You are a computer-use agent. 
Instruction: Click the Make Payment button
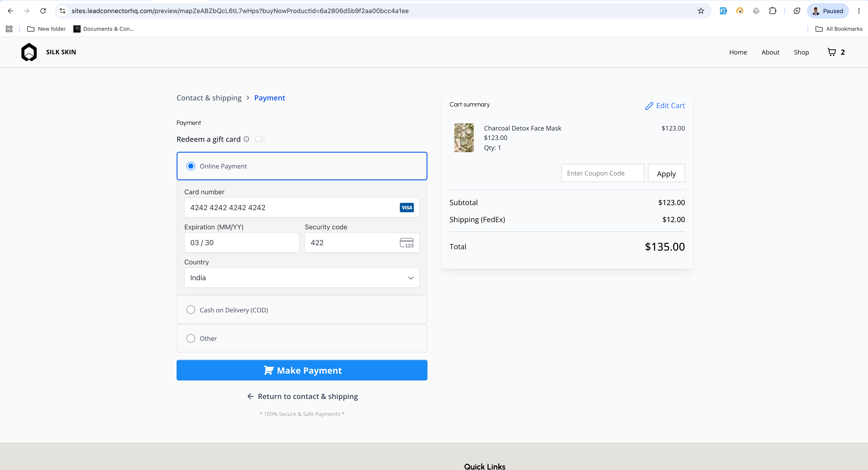(x=302, y=370)
